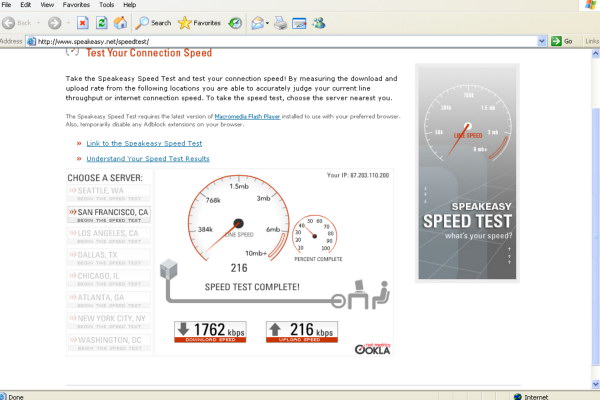Open the Forward button history dropdown arrow
The image size is (600, 400).
click(68, 23)
